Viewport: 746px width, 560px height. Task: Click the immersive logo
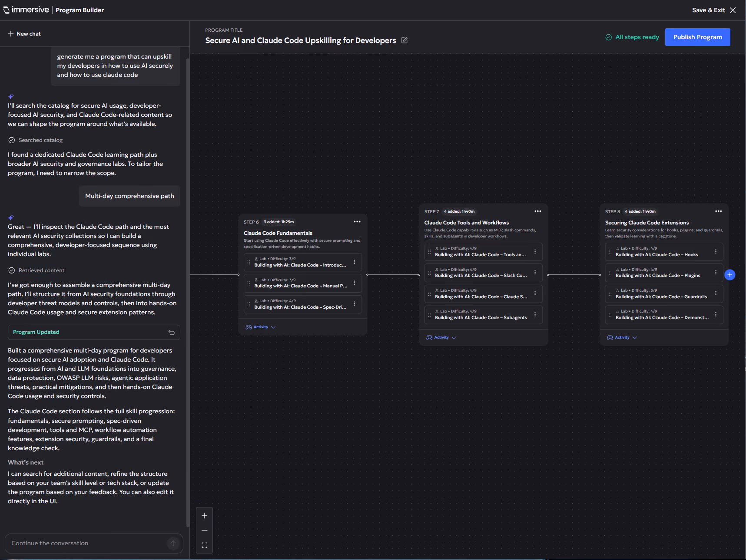pos(26,10)
